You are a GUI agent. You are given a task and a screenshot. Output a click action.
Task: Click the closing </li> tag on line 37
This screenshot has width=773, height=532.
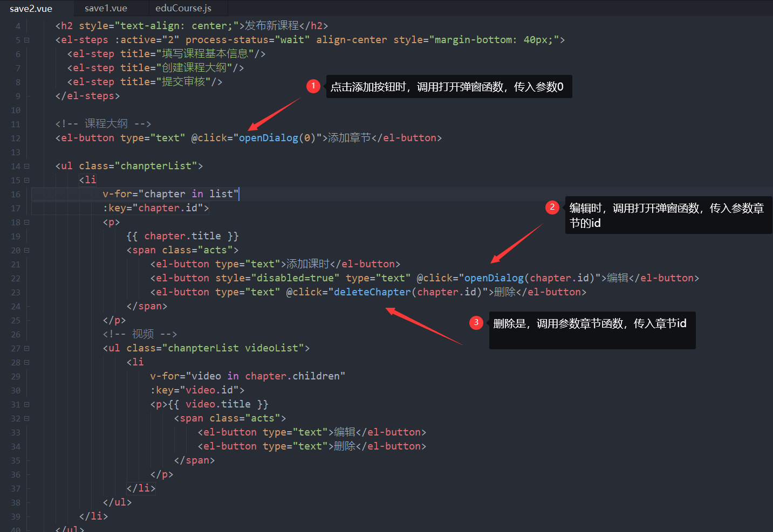pos(141,488)
